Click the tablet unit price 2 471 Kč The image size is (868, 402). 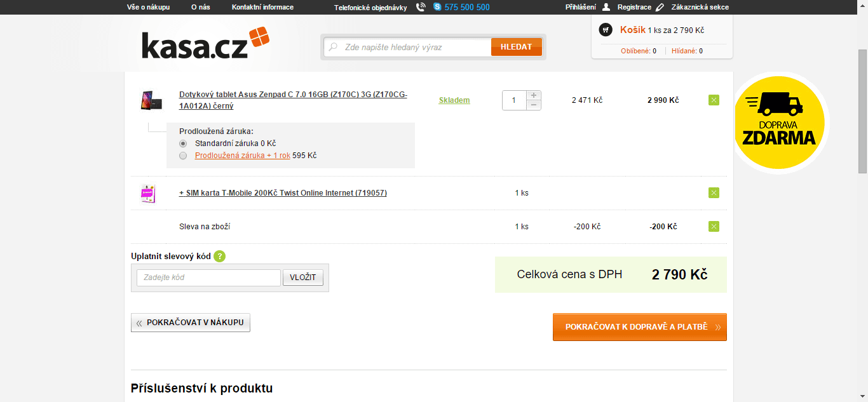click(587, 100)
